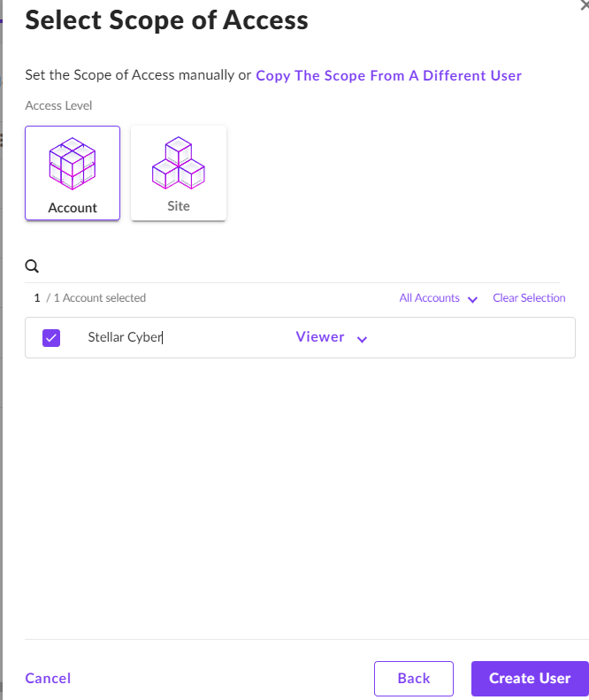
Task: Click the Stellar Cyber account name
Action: pos(125,337)
